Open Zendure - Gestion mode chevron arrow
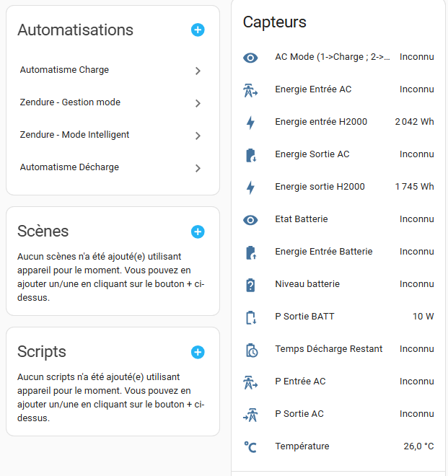Image resolution: width=448 pixels, height=476 pixels. [x=198, y=103]
